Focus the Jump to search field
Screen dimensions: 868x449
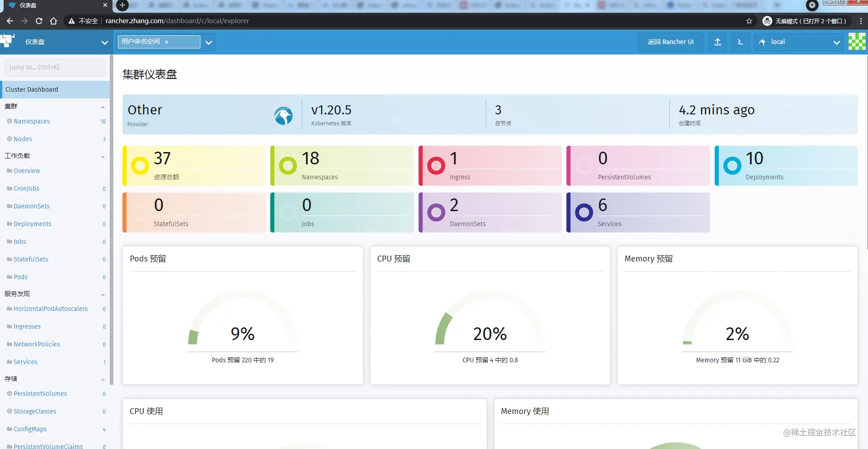point(55,67)
